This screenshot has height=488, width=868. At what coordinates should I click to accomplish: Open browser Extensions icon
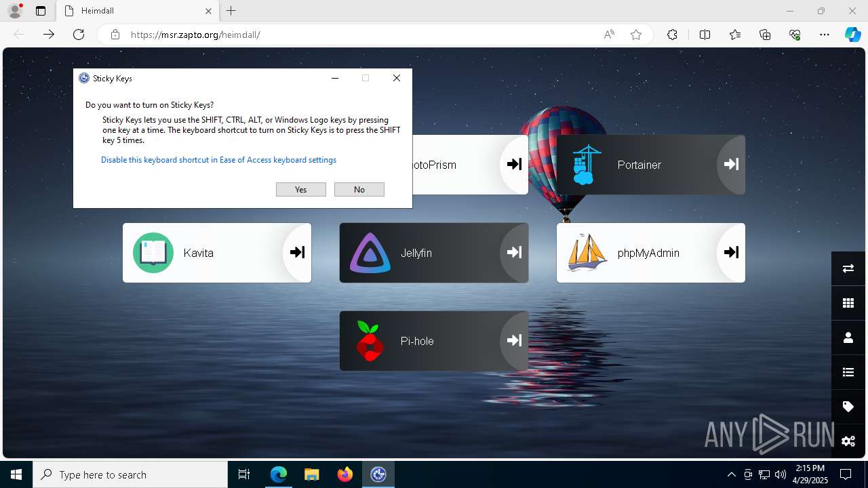[672, 35]
